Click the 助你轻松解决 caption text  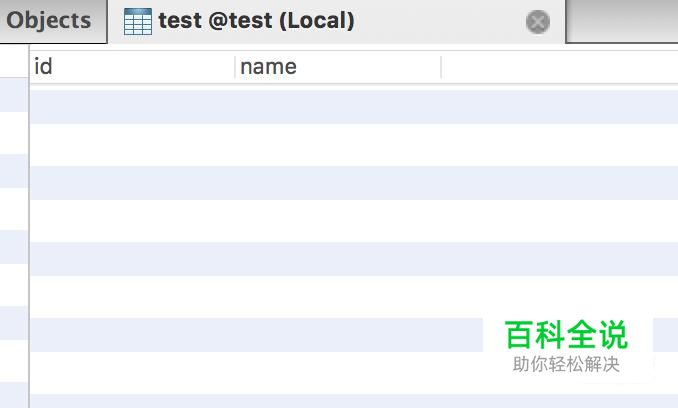tap(566, 365)
